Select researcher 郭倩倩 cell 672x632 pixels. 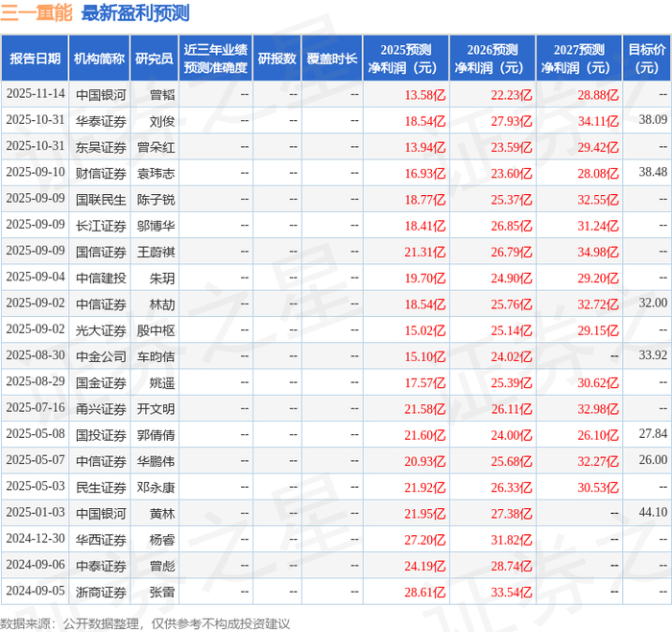(x=156, y=435)
